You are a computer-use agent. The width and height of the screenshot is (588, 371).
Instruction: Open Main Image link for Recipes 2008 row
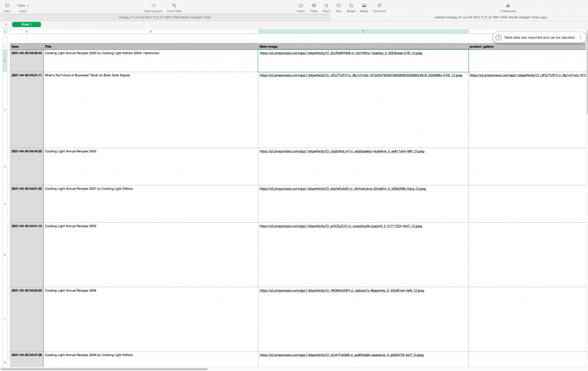coord(342,291)
